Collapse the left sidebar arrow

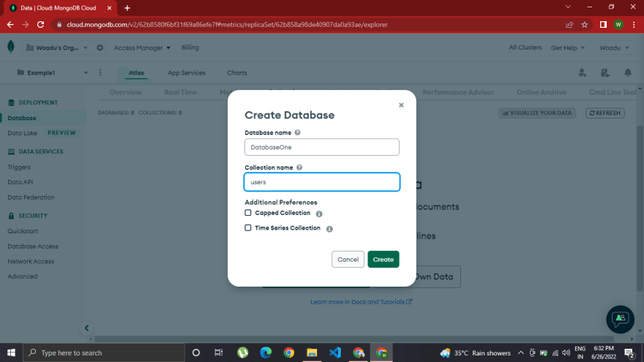(86, 328)
